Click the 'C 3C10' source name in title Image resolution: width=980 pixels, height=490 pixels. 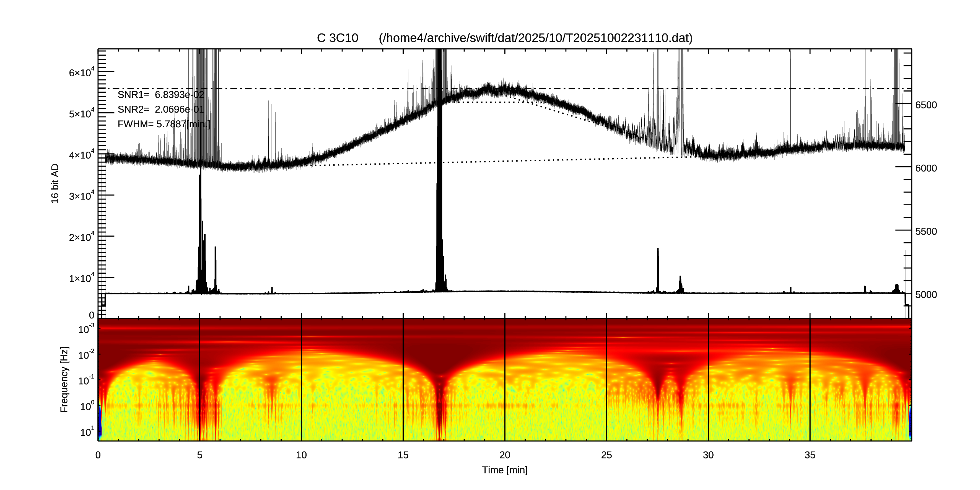[x=338, y=38]
